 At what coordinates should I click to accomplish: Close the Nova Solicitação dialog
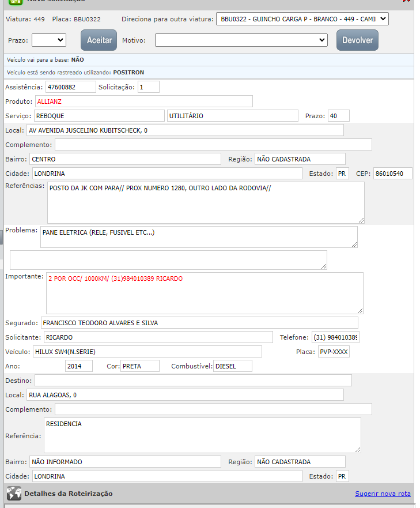tap(407, 2)
